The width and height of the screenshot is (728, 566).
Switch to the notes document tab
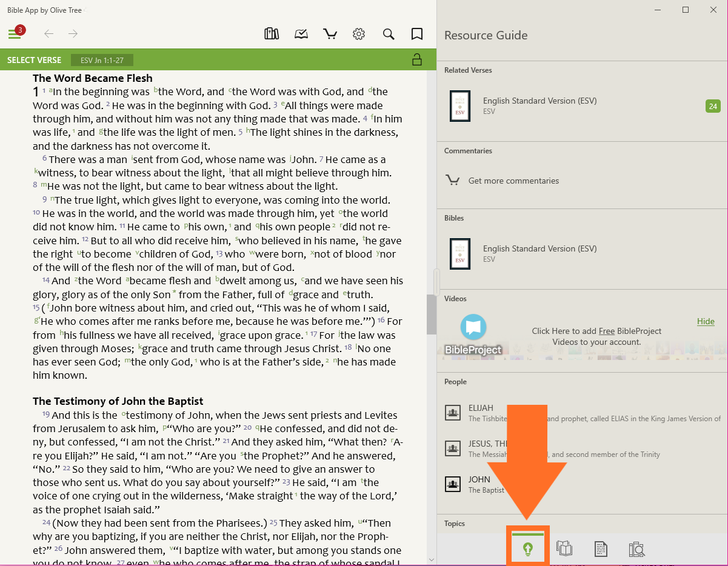point(600,549)
